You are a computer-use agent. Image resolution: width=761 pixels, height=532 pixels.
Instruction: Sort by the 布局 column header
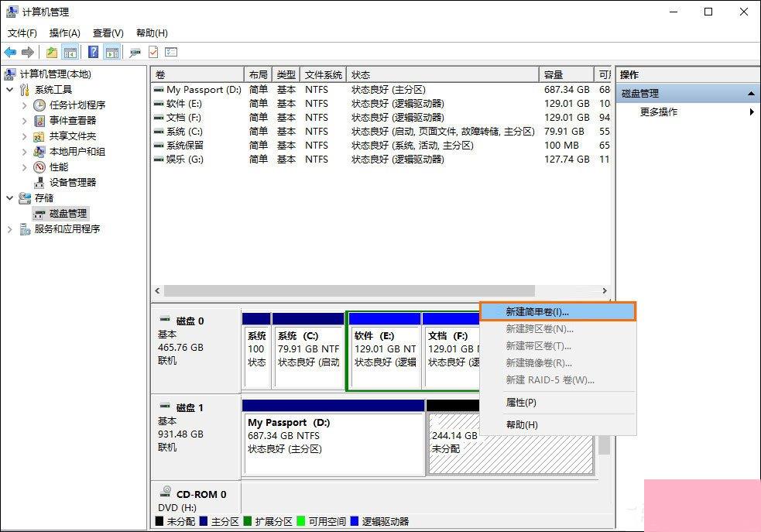pos(258,75)
